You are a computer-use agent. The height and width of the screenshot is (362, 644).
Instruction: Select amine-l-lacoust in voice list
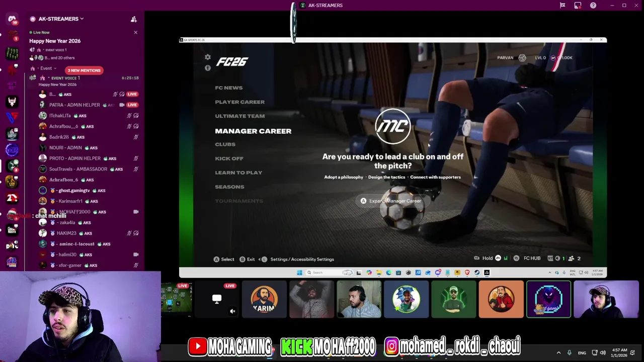point(76,244)
